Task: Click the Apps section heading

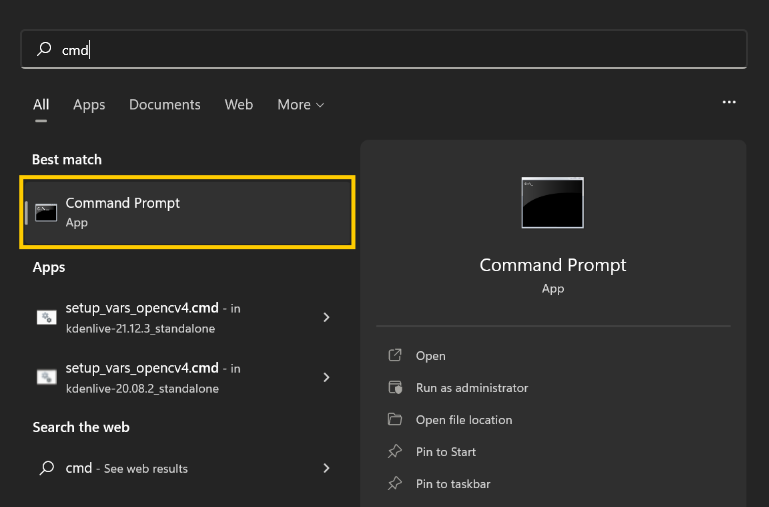Action: pyautogui.click(x=49, y=267)
